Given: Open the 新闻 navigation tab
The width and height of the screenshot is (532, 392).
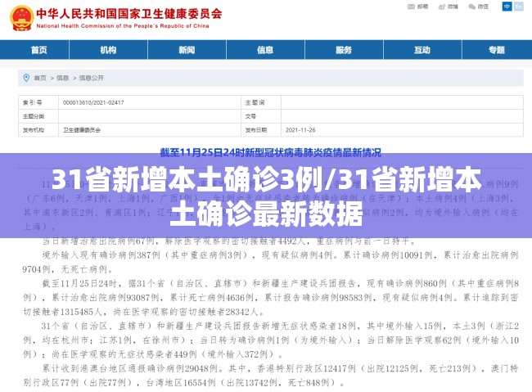Looking at the screenshot, I should 187,50.
